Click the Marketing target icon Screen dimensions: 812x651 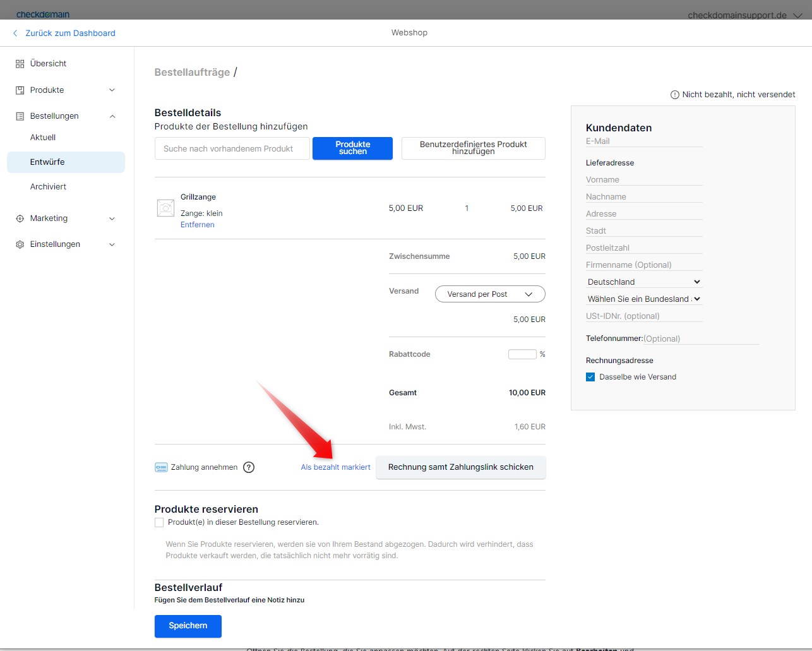[20, 218]
